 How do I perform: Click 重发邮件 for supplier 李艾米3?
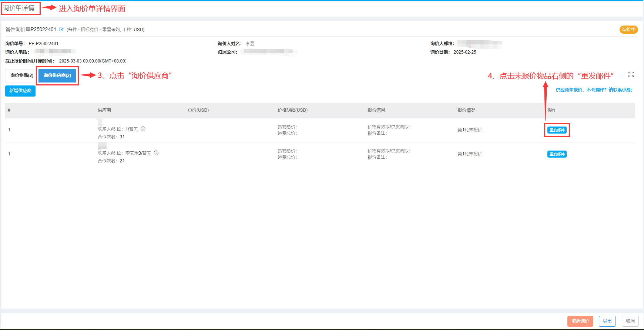coord(557,154)
